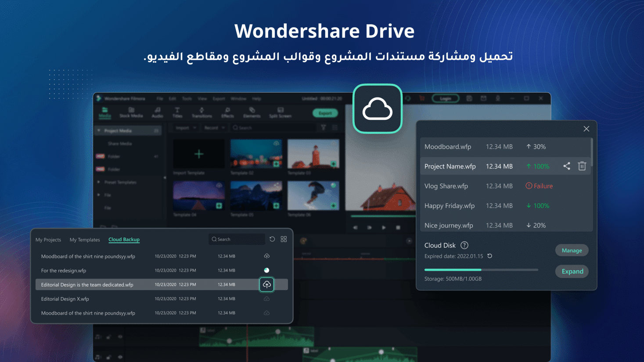Screen dimensions: 644x362
Task: Click the preview playback progress bar
Action: tap(383, 216)
